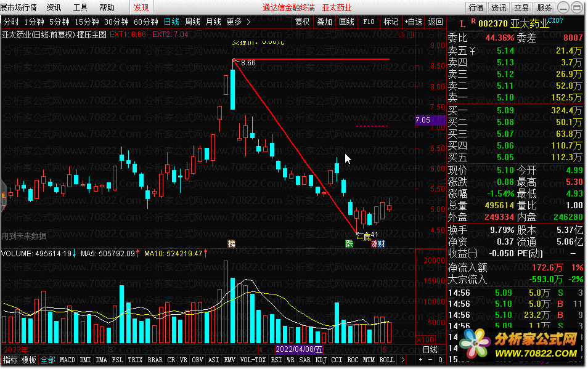The width and height of the screenshot is (588, 369).
Task: Select the 60分钟 period
Action: click(146, 22)
